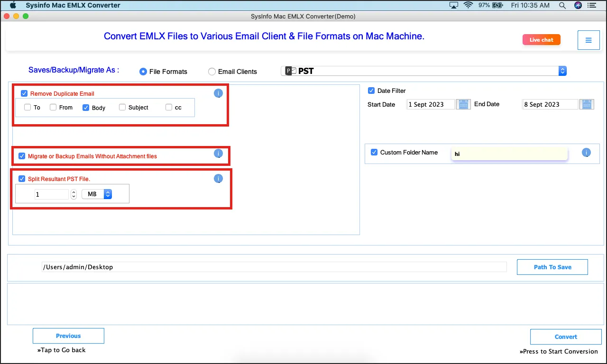The image size is (607, 364).
Task: Open the Start Date calendar picker
Action: click(x=463, y=104)
